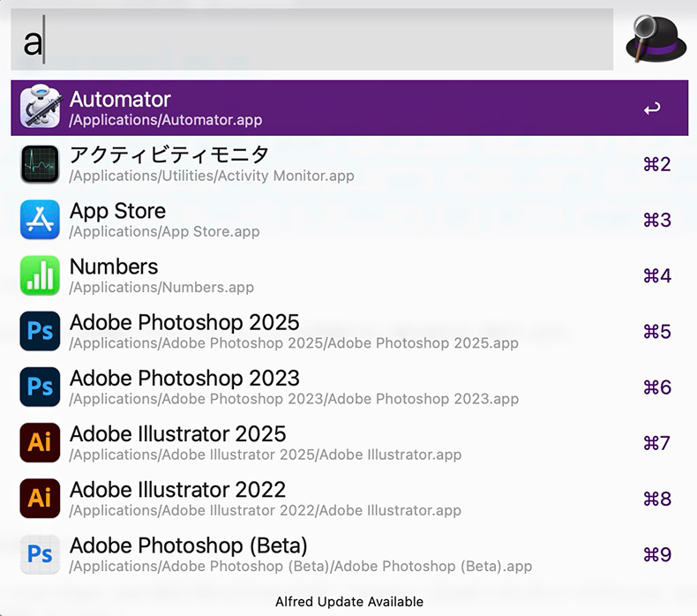Click the Photoshop 2023 Ps icon

[40, 387]
